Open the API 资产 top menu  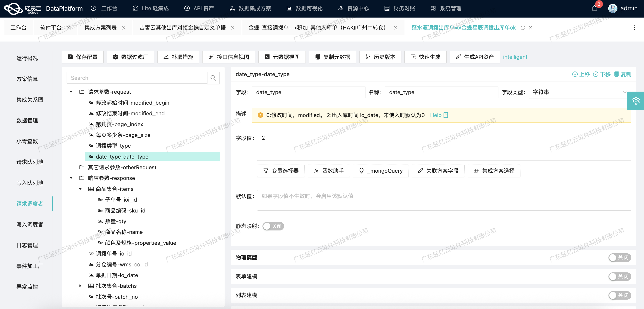tap(199, 9)
